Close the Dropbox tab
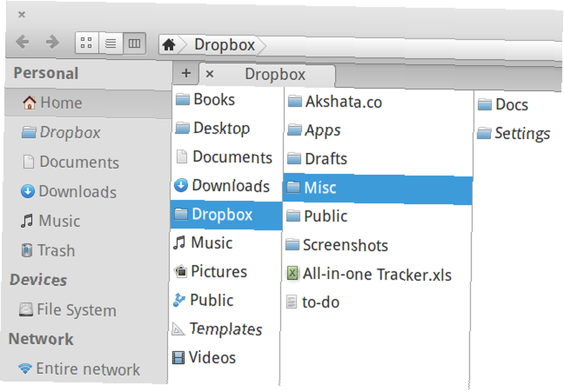This screenshot has width=564, height=392. tap(210, 74)
